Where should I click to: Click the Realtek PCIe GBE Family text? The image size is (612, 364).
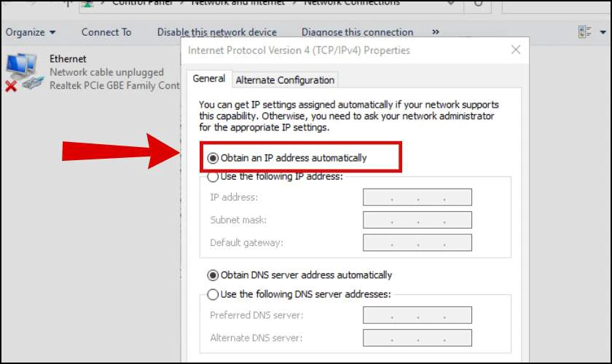click(114, 86)
